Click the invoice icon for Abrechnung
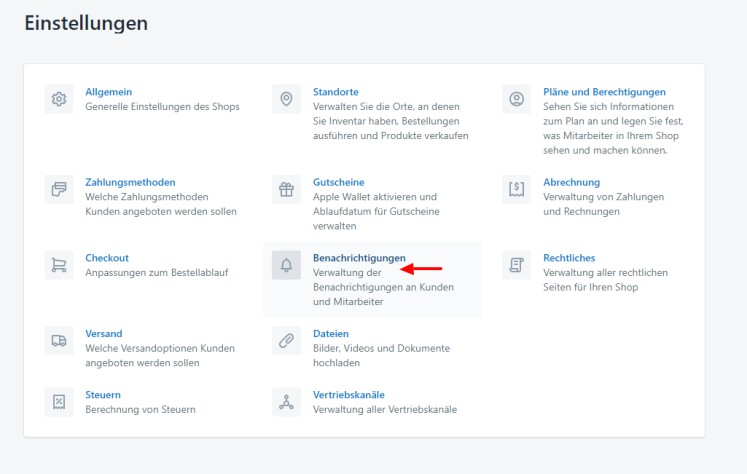The height and width of the screenshot is (474, 747). (x=517, y=189)
